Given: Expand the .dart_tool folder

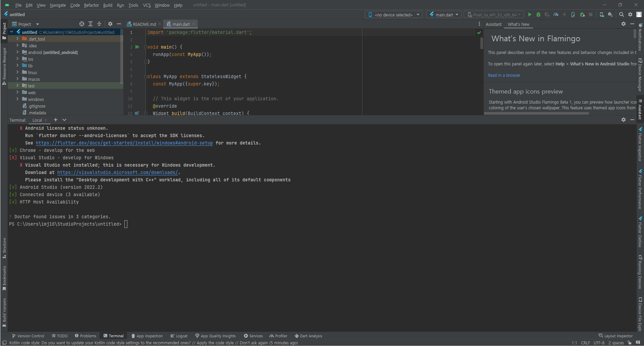Looking at the screenshot, I should [17, 39].
